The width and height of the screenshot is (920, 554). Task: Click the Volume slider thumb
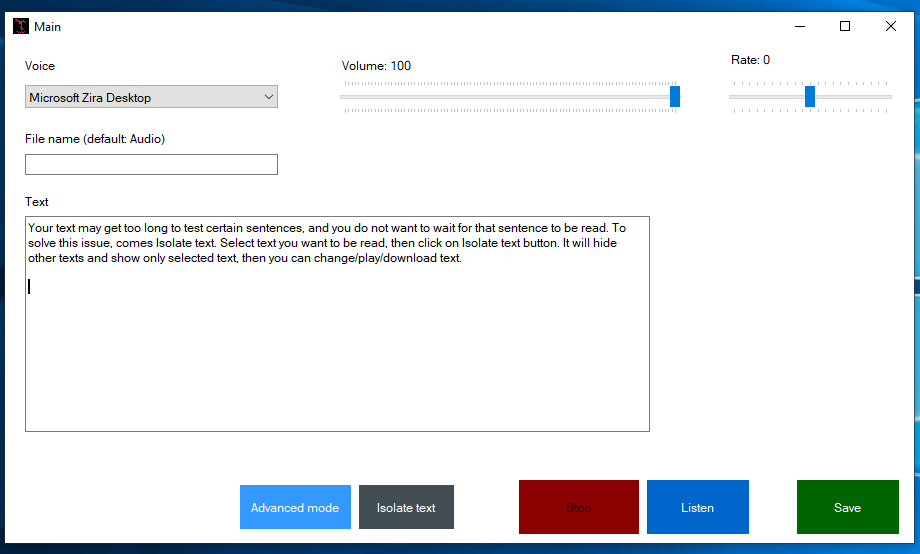tap(675, 96)
